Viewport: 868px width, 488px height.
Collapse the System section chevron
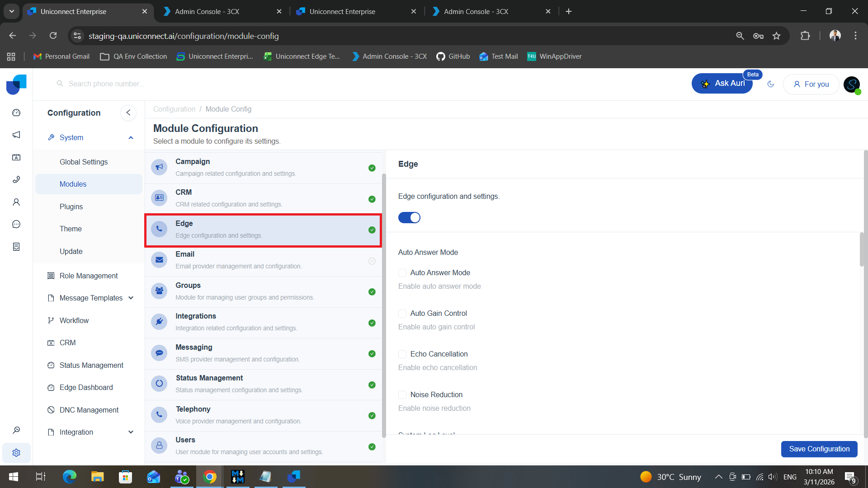click(131, 138)
